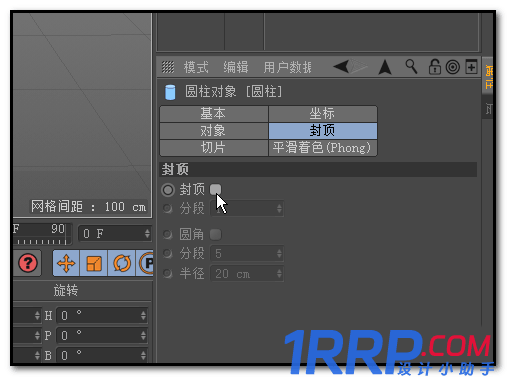
Task: Click the timeline ruler at frame 90
Action: pos(42,234)
